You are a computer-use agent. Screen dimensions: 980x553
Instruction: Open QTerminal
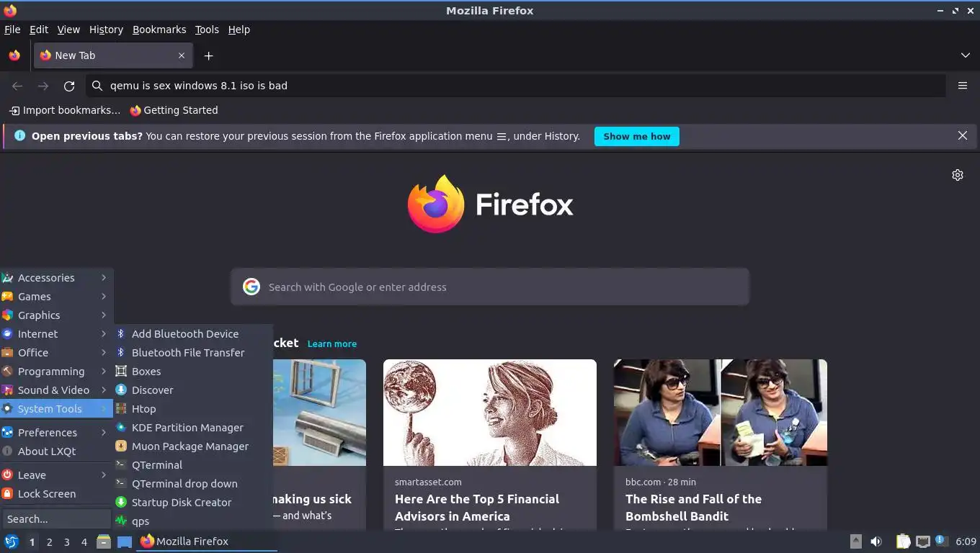pos(193,465)
